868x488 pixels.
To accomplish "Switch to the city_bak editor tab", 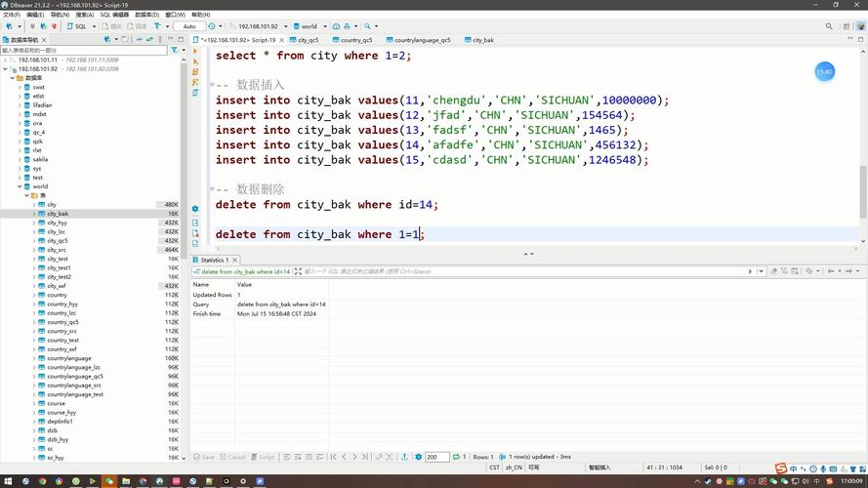I will 479,40.
